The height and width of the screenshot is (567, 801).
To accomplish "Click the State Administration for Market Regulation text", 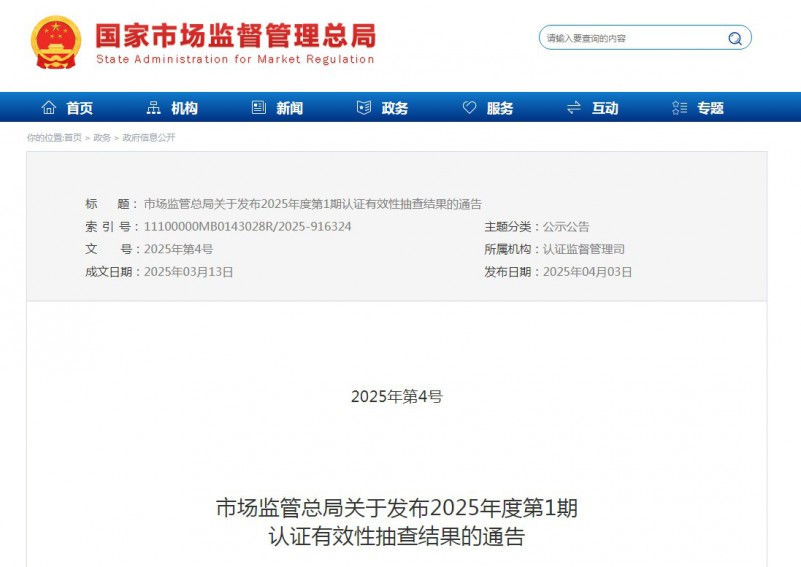I will (x=235, y=59).
